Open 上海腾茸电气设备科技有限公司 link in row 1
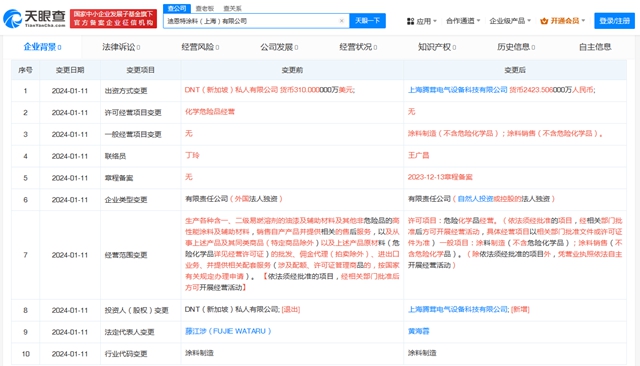The height and width of the screenshot is (366, 640). (x=457, y=90)
